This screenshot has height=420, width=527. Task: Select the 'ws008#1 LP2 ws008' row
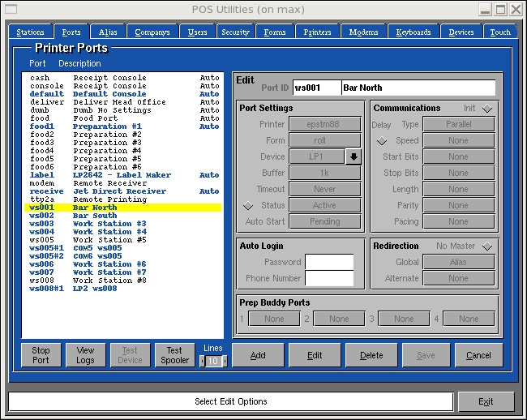point(123,289)
